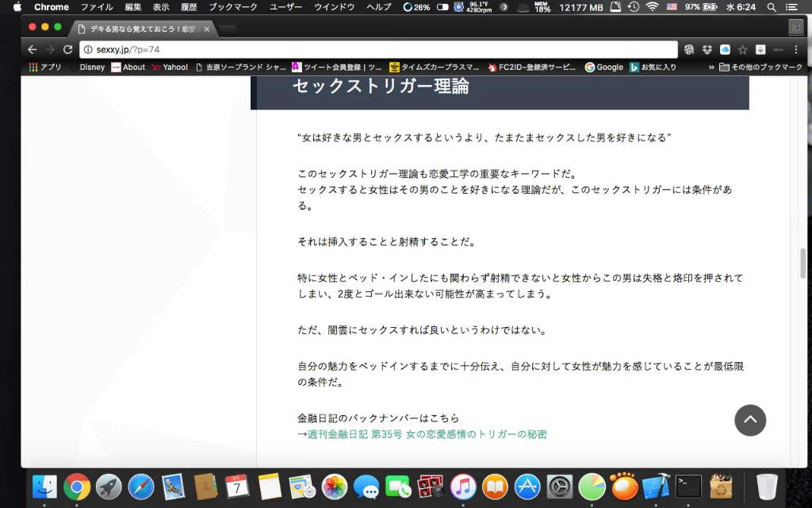Open macOS Spotlight search icon
812x508 pixels.
pos(772,7)
